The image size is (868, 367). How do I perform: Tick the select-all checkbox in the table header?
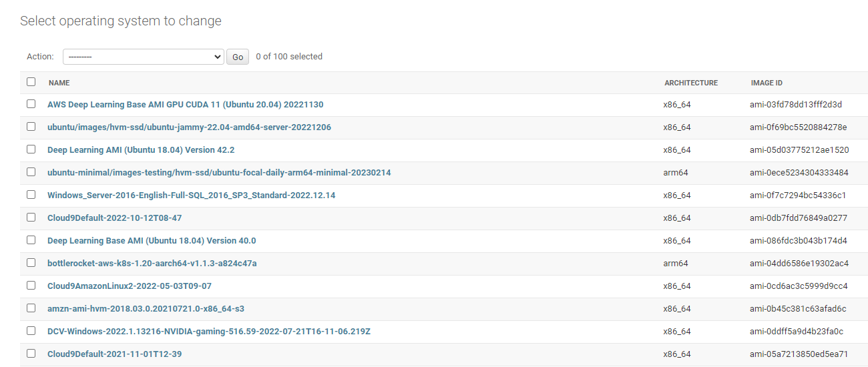31,82
